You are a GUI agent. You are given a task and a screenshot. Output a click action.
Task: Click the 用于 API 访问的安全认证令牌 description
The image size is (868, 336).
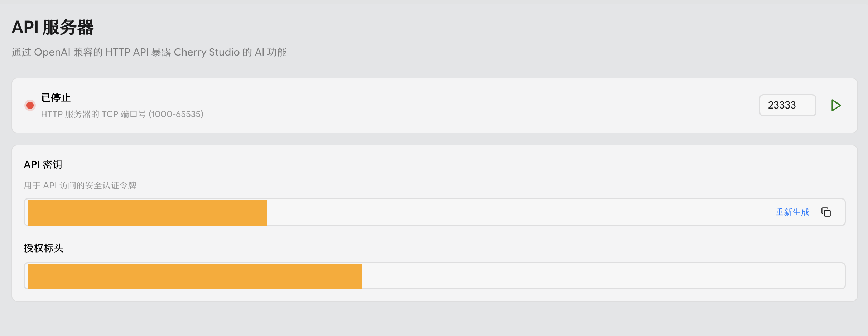[x=80, y=186]
